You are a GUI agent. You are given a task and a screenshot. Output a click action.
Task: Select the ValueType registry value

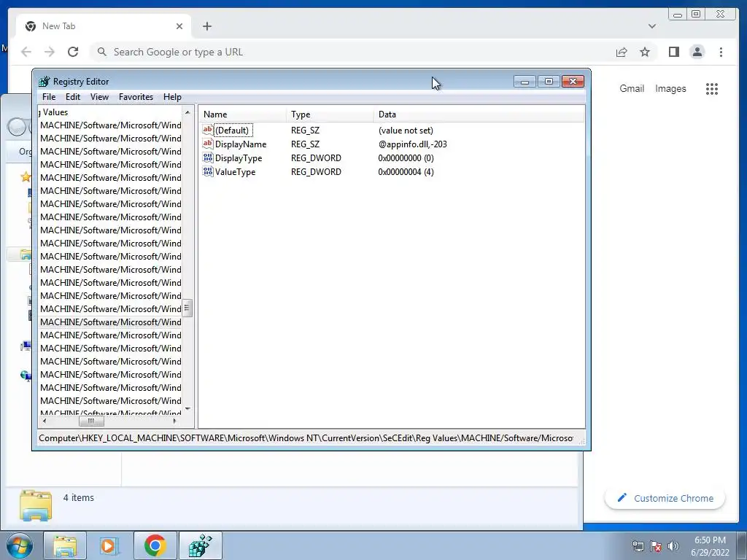(x=235, y=172)
